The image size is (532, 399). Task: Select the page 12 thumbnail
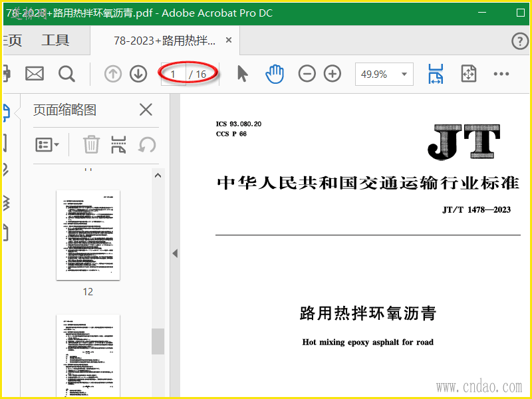click(88, 235)
